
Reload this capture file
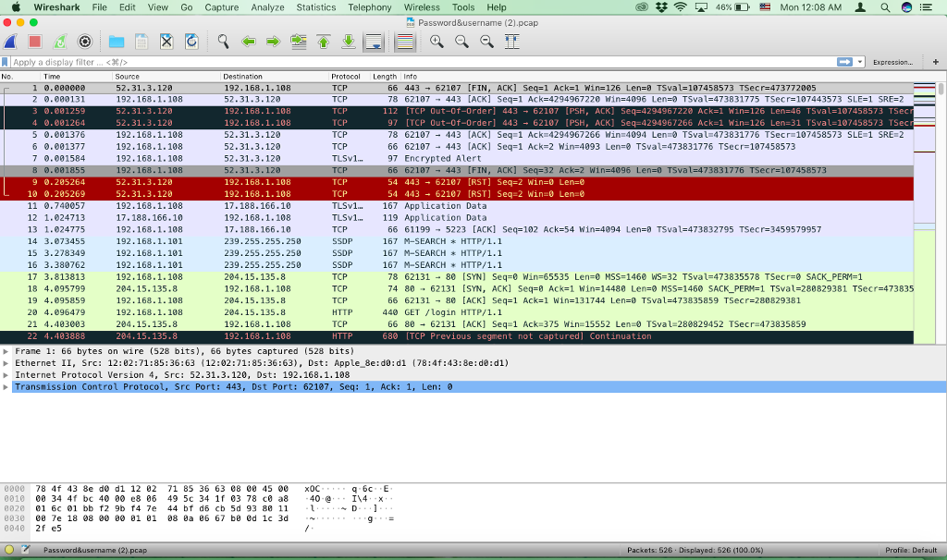(191, 41)
